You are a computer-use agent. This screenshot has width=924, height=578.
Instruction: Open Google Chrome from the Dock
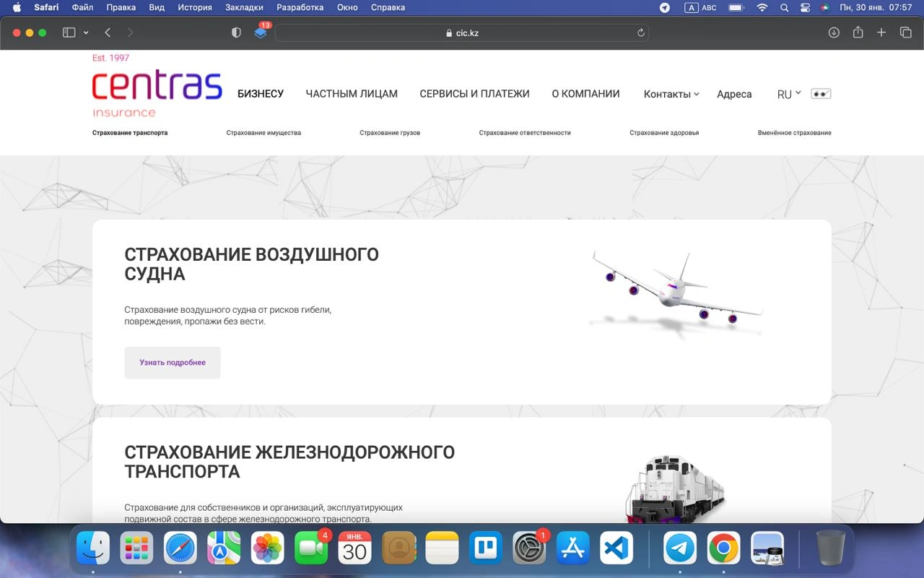coord(723,549)
